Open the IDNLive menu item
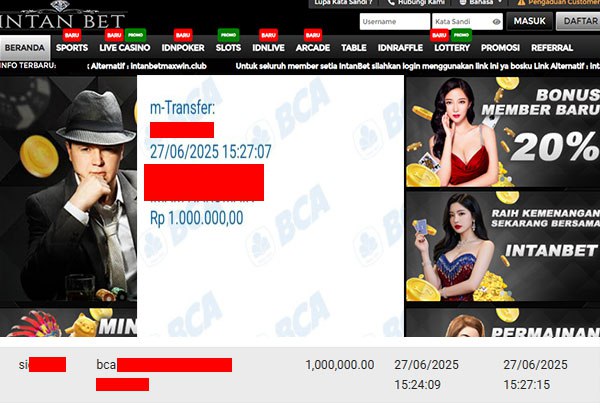 coord(268,48)
